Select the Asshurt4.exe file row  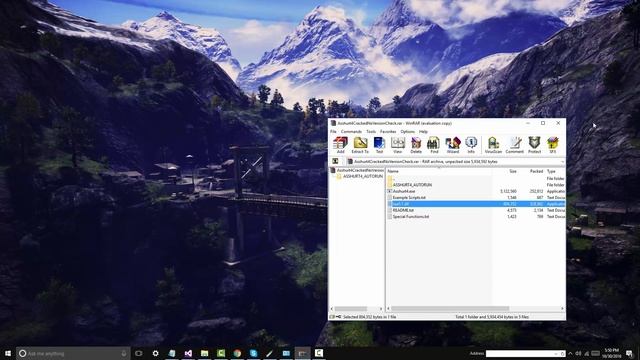[476, 191]
